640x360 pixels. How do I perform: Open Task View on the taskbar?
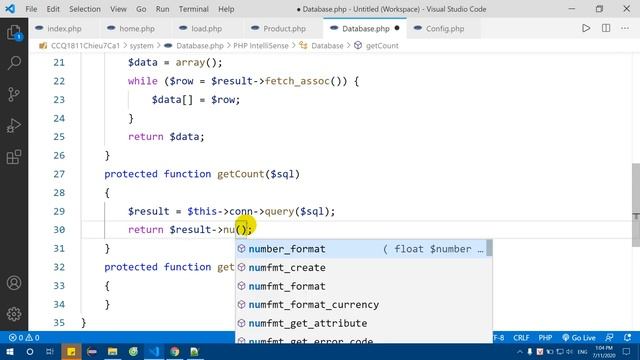click(x=50, y=351)
